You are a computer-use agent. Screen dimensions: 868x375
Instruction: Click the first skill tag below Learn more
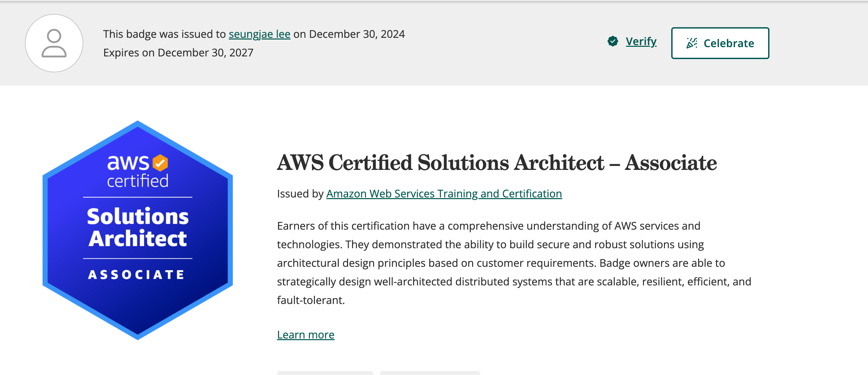tap(325, 373)
